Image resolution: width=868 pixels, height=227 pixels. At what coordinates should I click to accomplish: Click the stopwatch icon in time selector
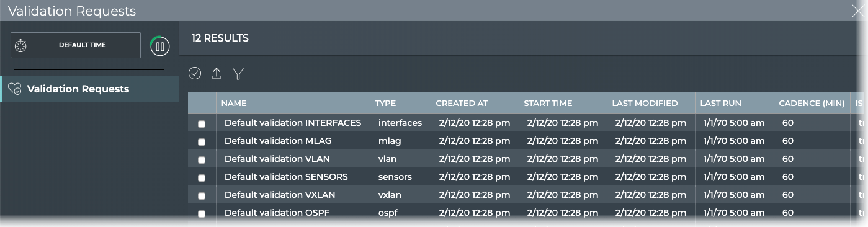point(20,45)
